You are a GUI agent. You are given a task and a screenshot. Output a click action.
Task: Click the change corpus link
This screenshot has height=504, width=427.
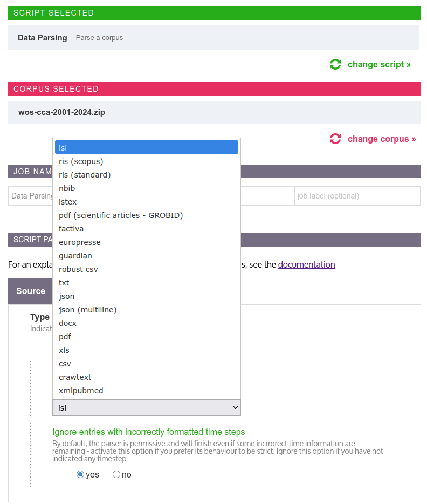click(x=382, y=139)
